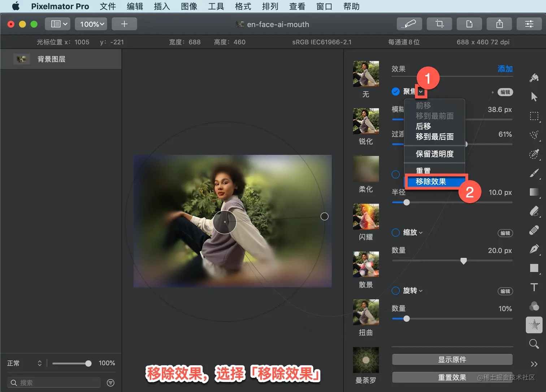Toggle the adjustments sliders toolbar icon
Screen dimensions: 546x392
[x=529, y=24]
